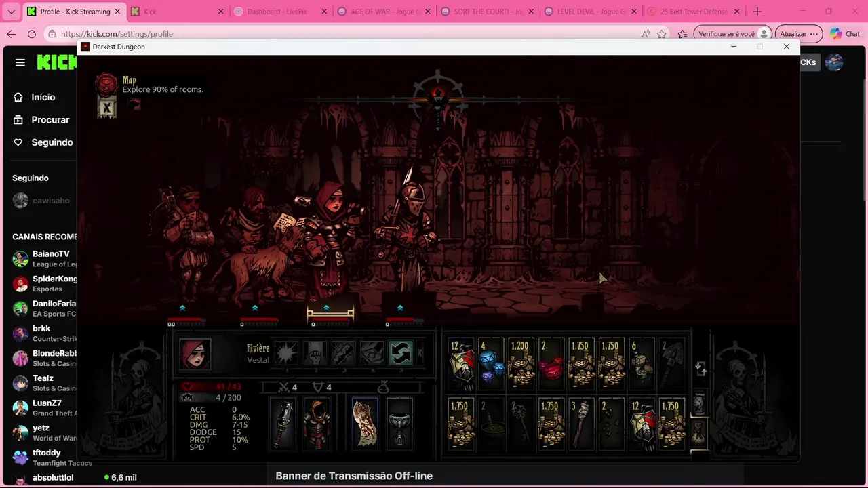Viewport: 868px width, 488px height.
Task: Click the small X pass-turn button
Action: (419, 352)
